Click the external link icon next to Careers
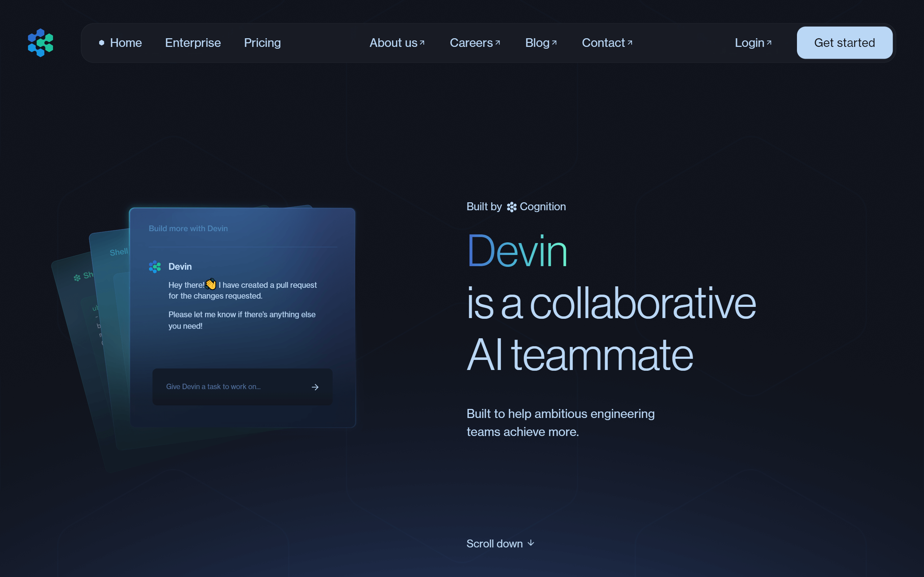The image size is (924, 577). (498, 42)
